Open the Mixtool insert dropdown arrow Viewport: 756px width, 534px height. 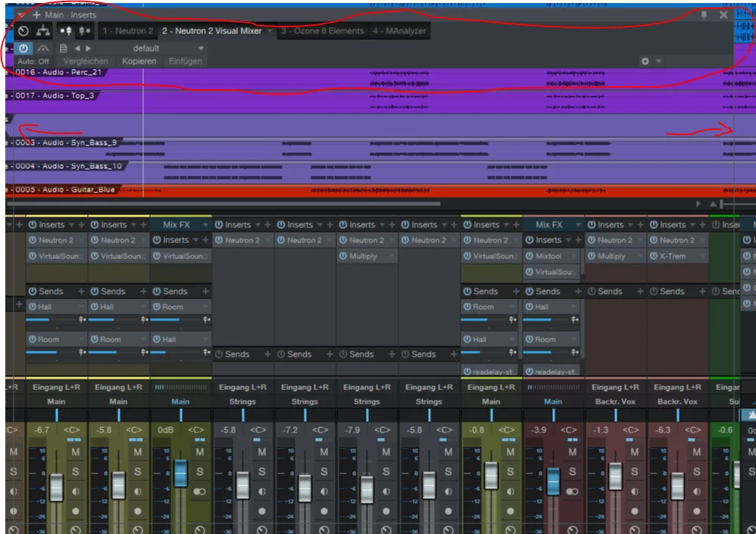(573, 256)
